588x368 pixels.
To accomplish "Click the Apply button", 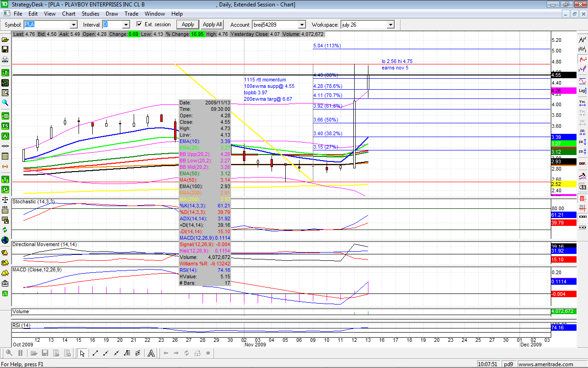I will pos(188,24).
